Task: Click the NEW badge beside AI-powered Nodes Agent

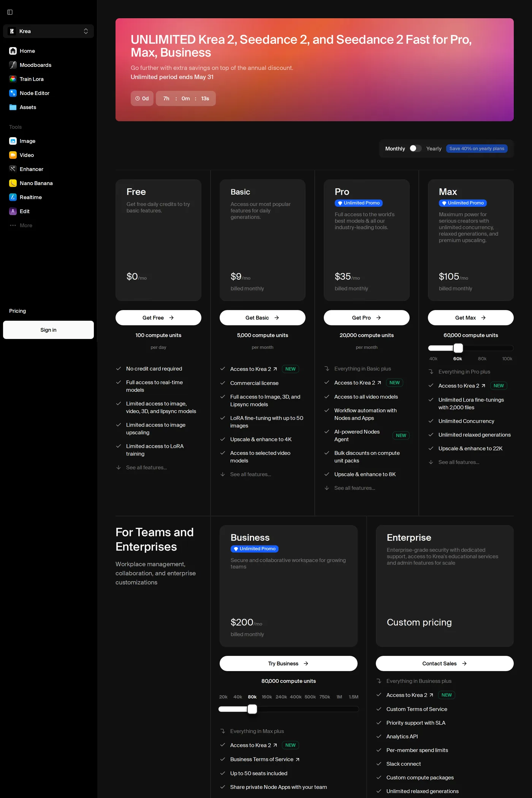Action: coord(401,435)
